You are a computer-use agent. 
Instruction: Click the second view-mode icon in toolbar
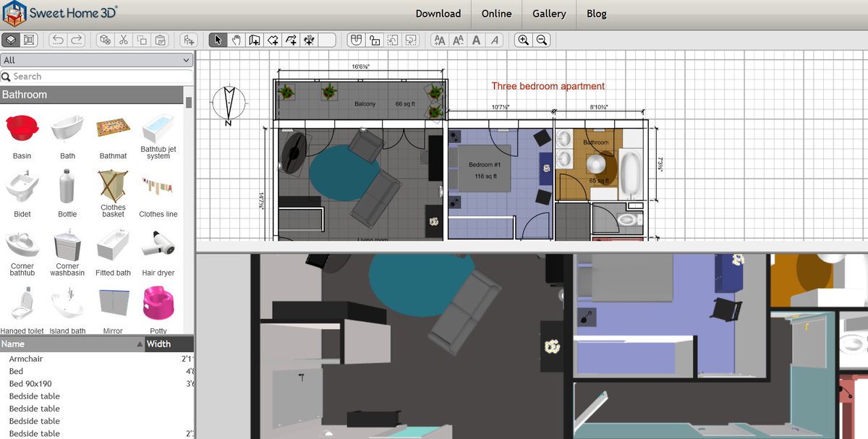coord(29,40)
